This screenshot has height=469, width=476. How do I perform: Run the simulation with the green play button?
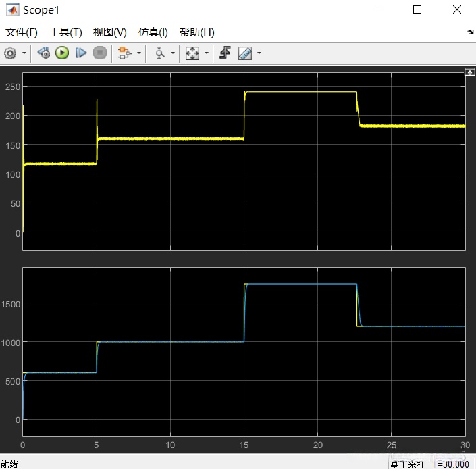pyautogui.click(x=62, y=53)
